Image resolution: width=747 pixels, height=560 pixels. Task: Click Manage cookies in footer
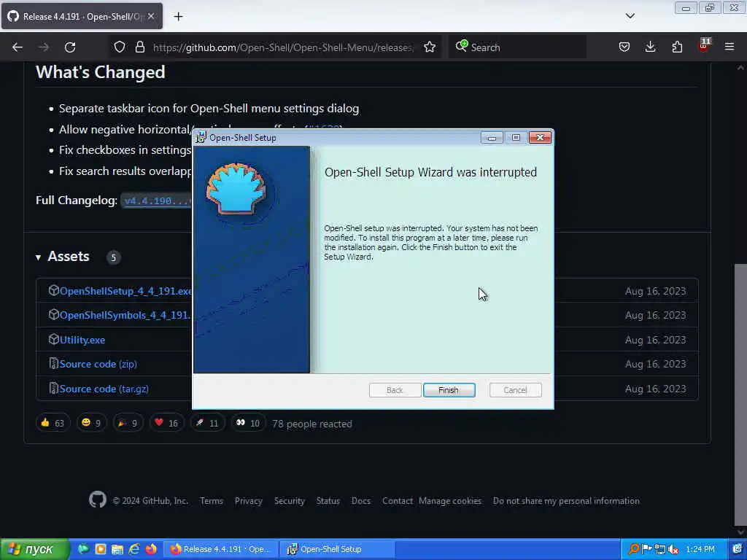pos(450,501)
